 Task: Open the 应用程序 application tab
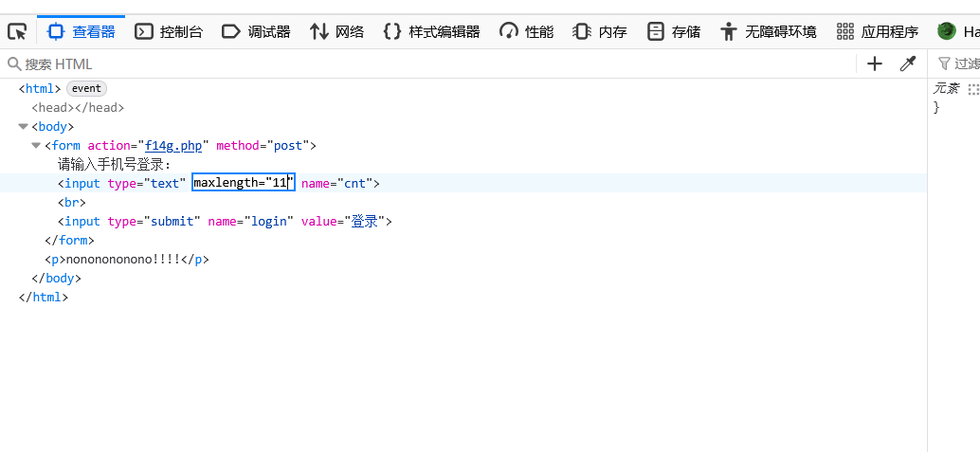click(877, 31)
